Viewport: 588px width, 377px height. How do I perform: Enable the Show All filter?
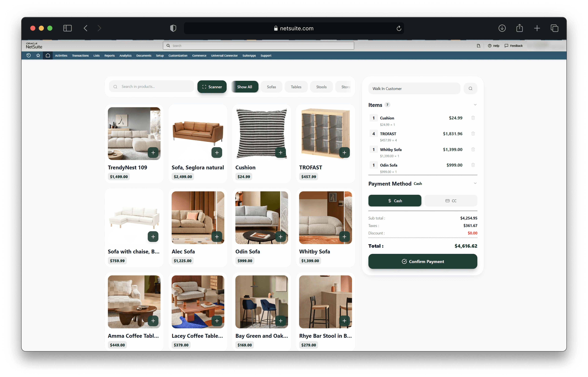245,87
